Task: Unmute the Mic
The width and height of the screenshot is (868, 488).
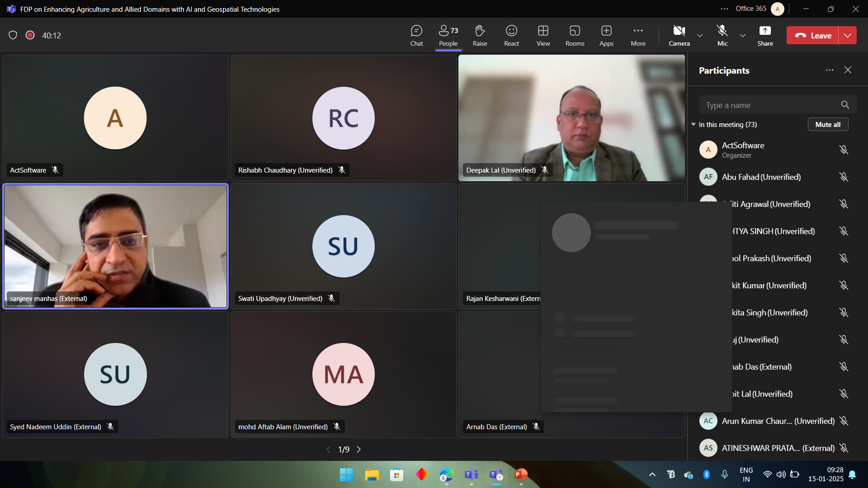Action: [722, 35]
